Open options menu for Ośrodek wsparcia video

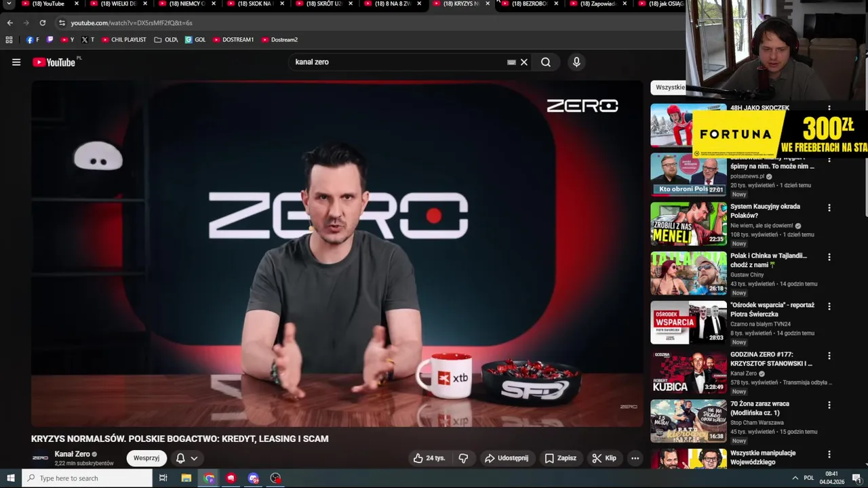click(829, 306)
